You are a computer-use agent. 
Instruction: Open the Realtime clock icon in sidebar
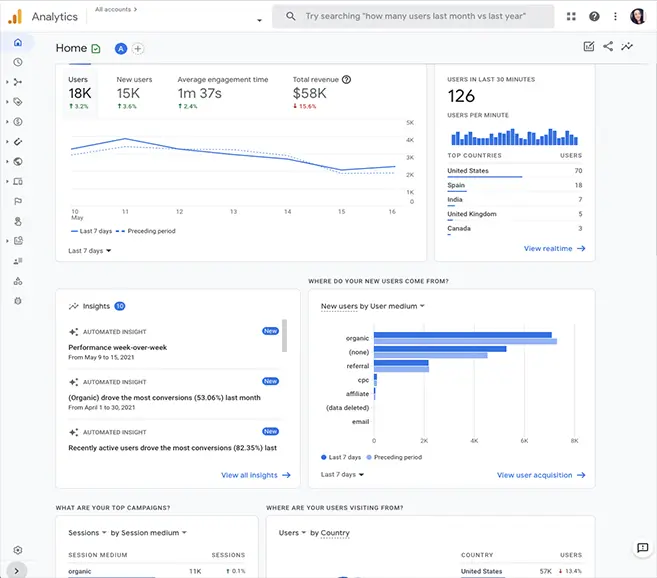tap(18, 62)
